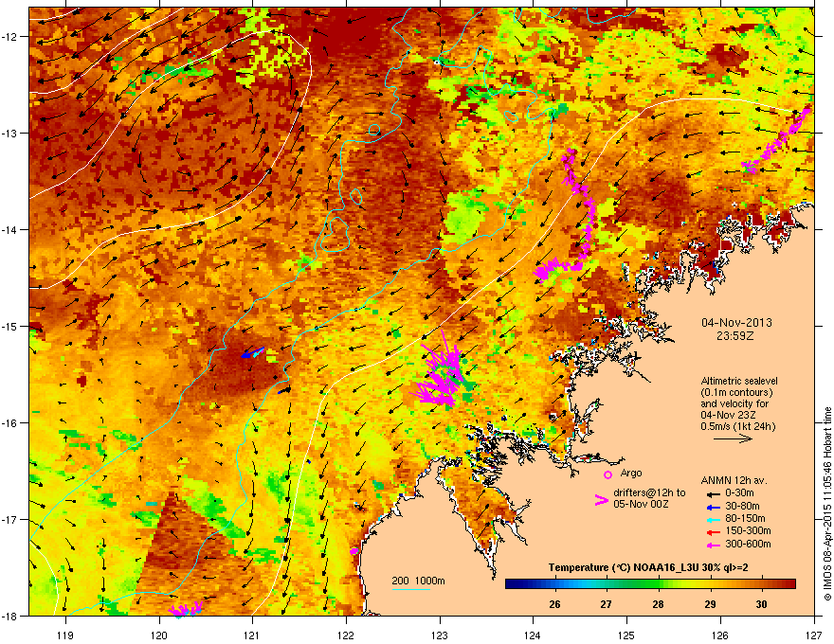Click longitude axis label 119
This screenshot has height=644, width=834.
click(x=65, y=635)
